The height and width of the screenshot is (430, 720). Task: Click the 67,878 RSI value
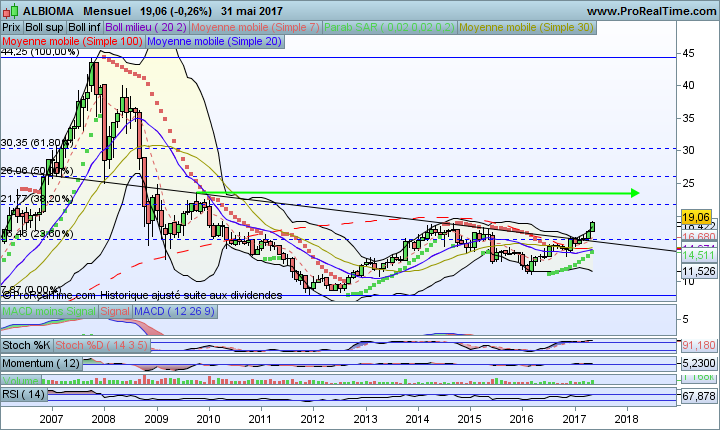click(x=698, y=396)
